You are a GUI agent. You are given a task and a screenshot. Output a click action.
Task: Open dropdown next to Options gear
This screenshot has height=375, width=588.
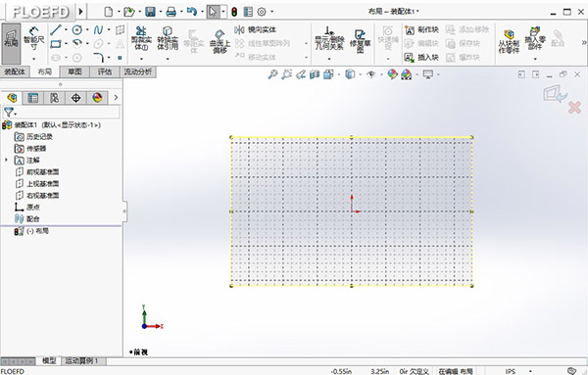coord(271,12)
